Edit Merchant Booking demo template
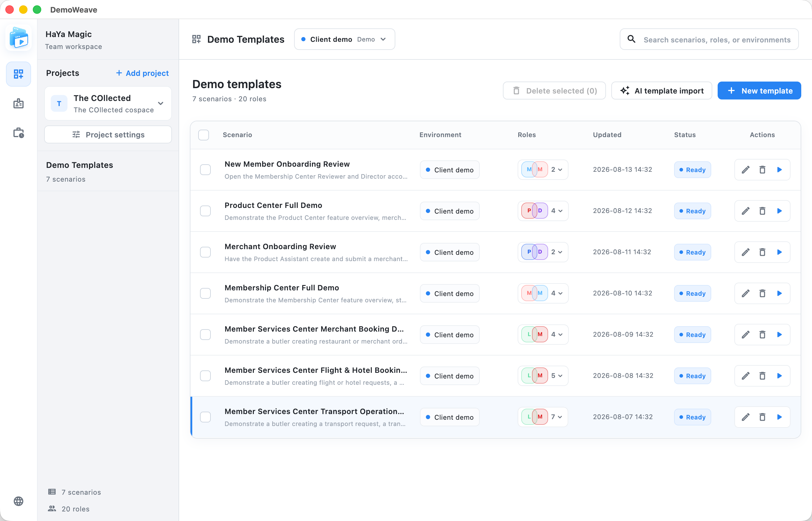This screenshot has height=521, width=812. coord(746,335)
